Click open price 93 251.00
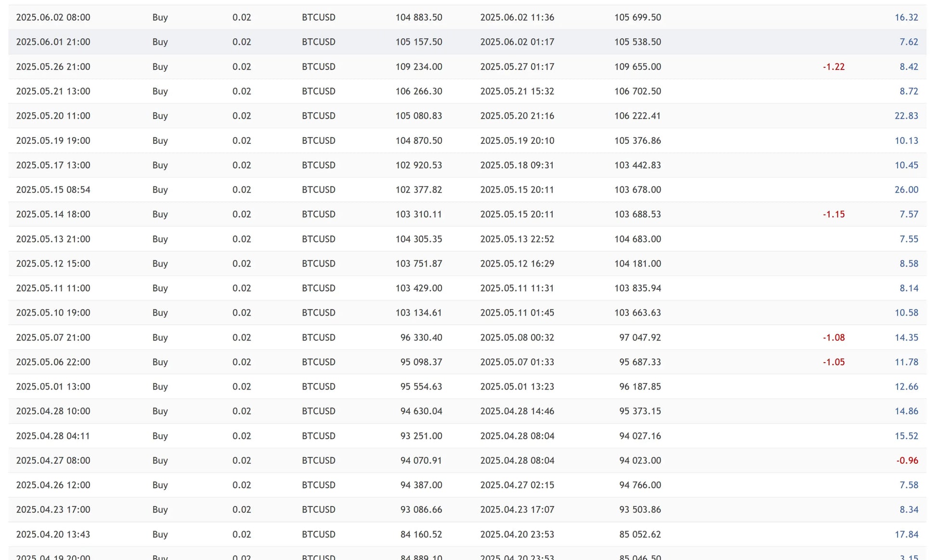The image size is (937, 560). (421, 436)
